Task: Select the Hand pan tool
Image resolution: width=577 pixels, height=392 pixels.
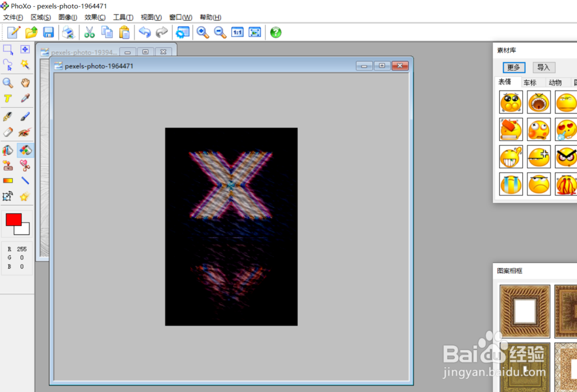Action: click(25, 83)
